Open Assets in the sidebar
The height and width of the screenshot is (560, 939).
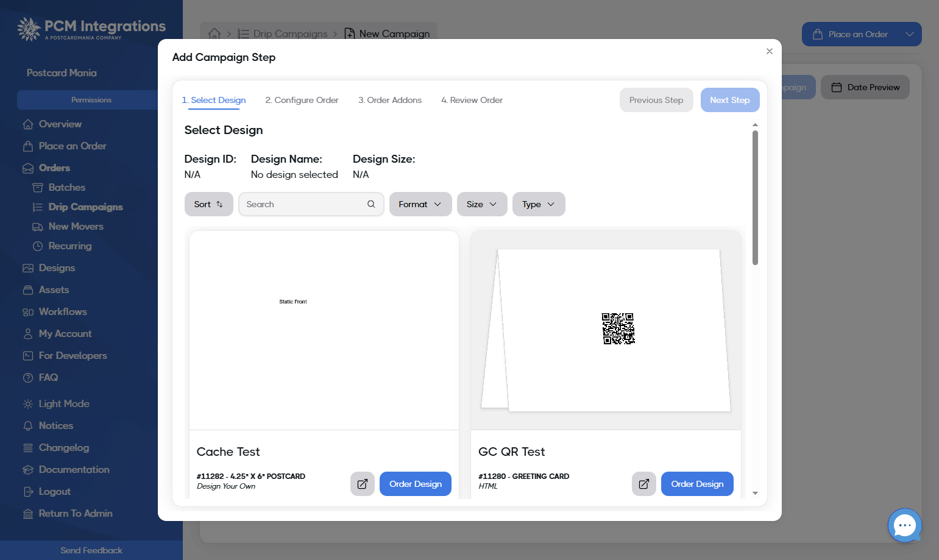tap(54, 289)
